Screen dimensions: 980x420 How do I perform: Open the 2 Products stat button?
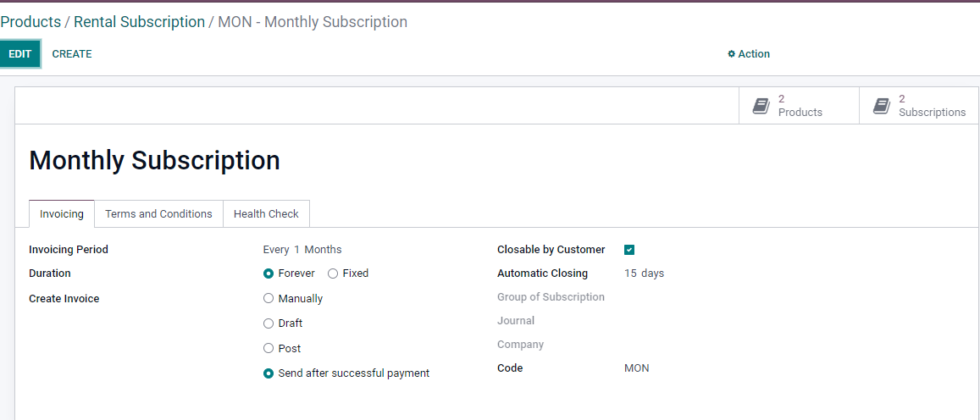(x=799, y=106)
